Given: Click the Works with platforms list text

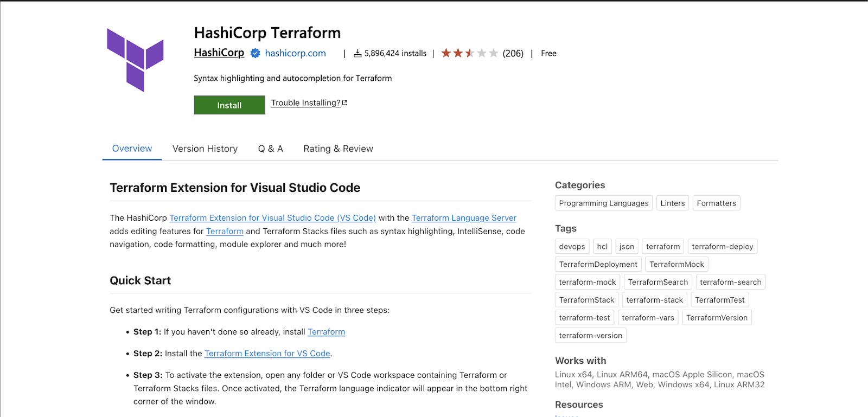Looking at the screenshot, I should 660,380.
